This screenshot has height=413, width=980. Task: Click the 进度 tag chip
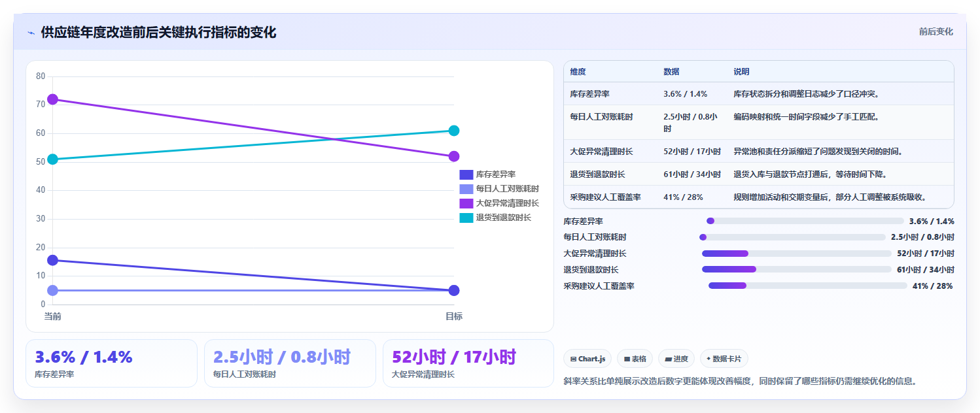coord(676,359)
